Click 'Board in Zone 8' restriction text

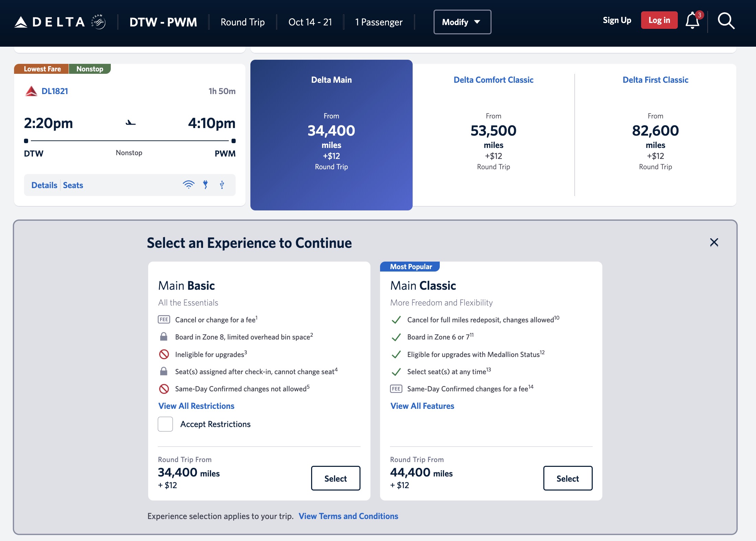coord(244,337)
